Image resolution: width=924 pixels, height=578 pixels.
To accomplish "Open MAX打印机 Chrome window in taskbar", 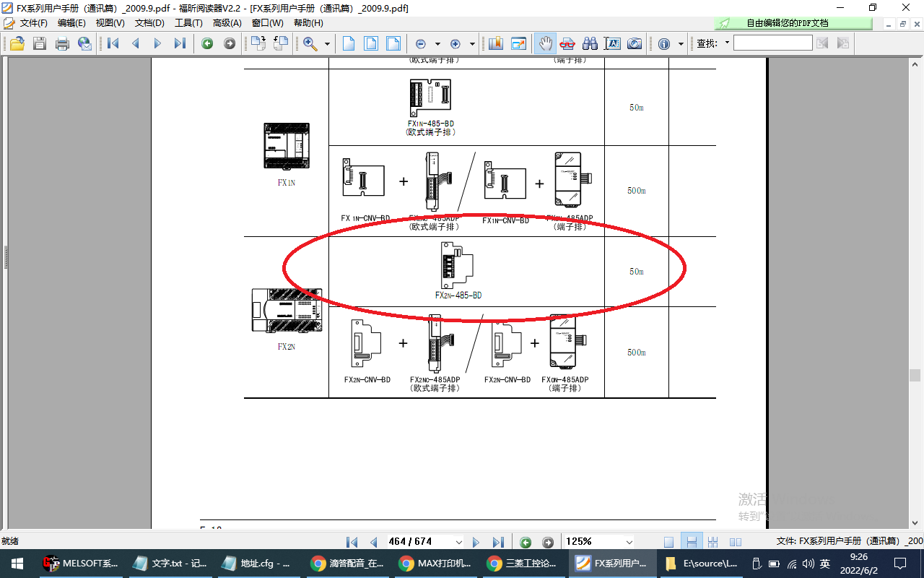I will click(x=436, y=563).
